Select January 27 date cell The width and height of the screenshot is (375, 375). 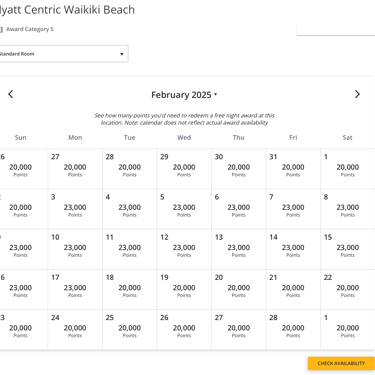click(x=75, y=169)
